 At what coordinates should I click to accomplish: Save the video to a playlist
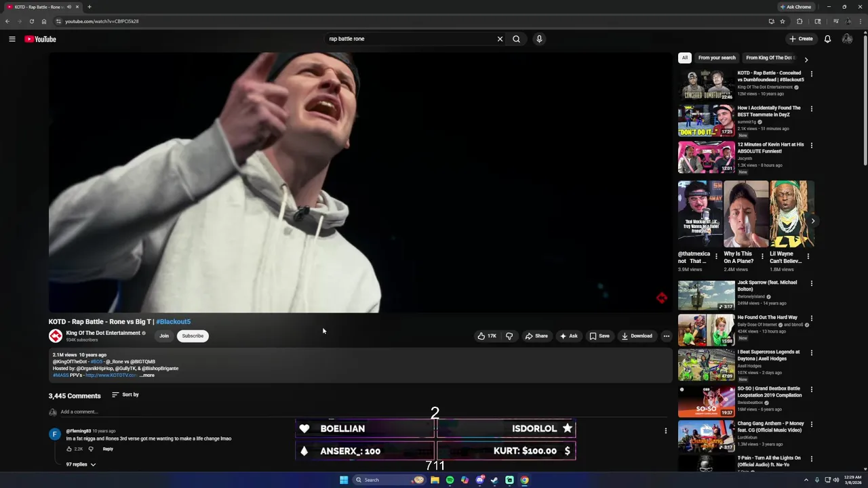pos(599,336)
